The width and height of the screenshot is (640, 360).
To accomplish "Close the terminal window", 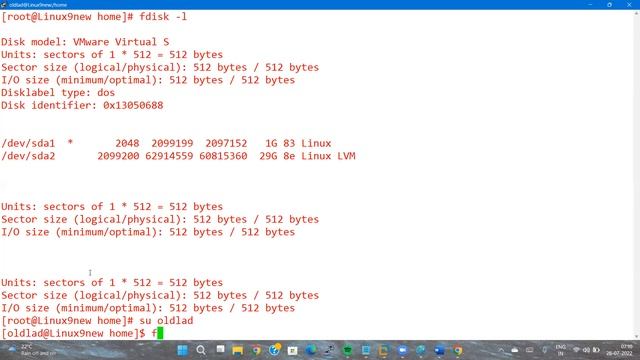I will pyautogui.click(x=629, y=4).
